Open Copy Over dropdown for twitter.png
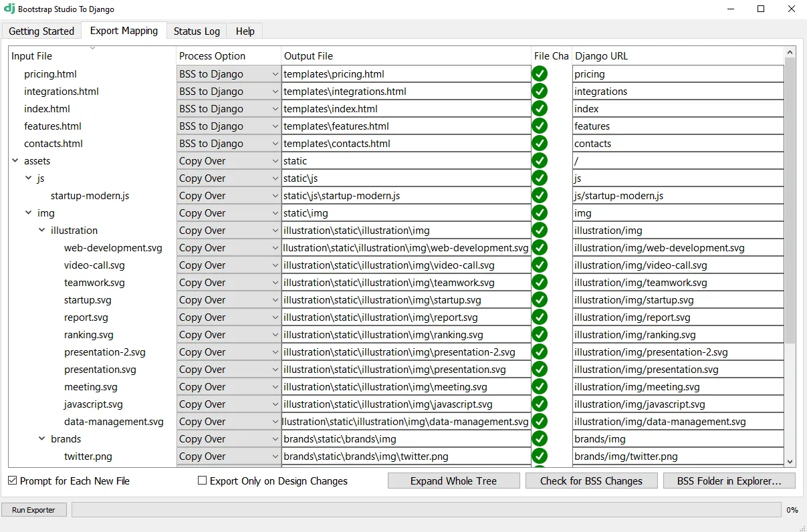The image size is (807, 532). click(x=229, y=456)
